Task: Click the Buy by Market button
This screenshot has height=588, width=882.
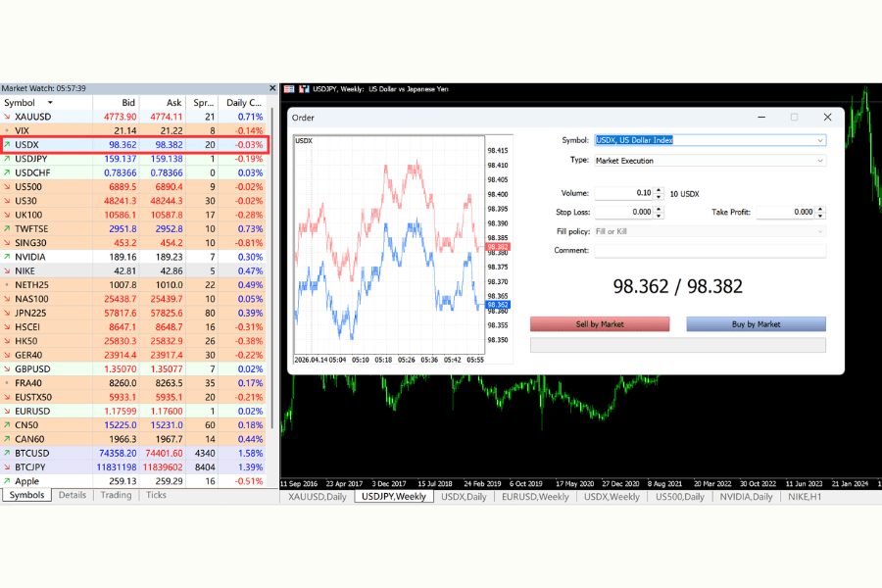Action: [x=756, y=323]
